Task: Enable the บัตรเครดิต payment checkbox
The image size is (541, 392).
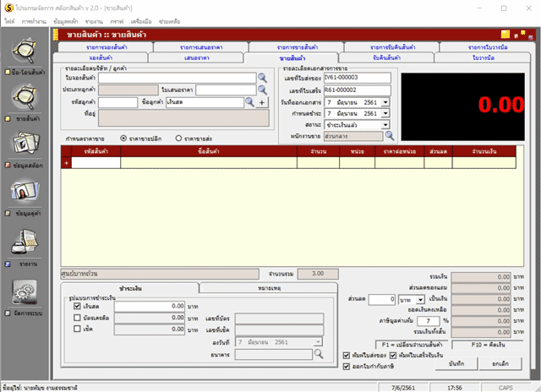Action: coord(77,318)
